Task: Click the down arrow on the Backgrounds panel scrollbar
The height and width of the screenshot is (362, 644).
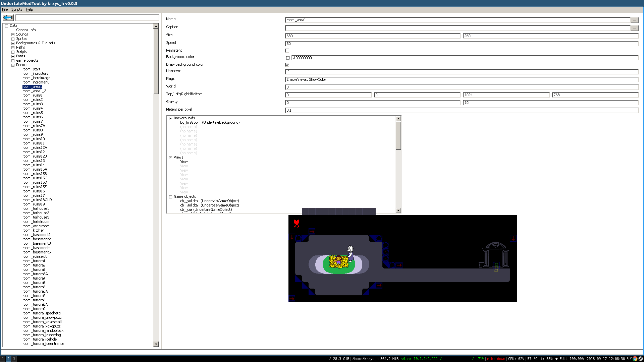Action: click(x=399, y=210)
